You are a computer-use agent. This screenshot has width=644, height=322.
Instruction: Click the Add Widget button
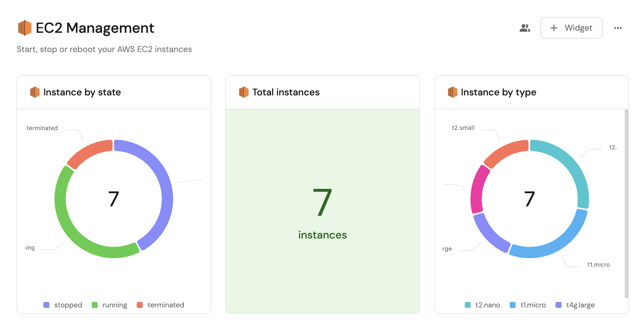[571, 28]
